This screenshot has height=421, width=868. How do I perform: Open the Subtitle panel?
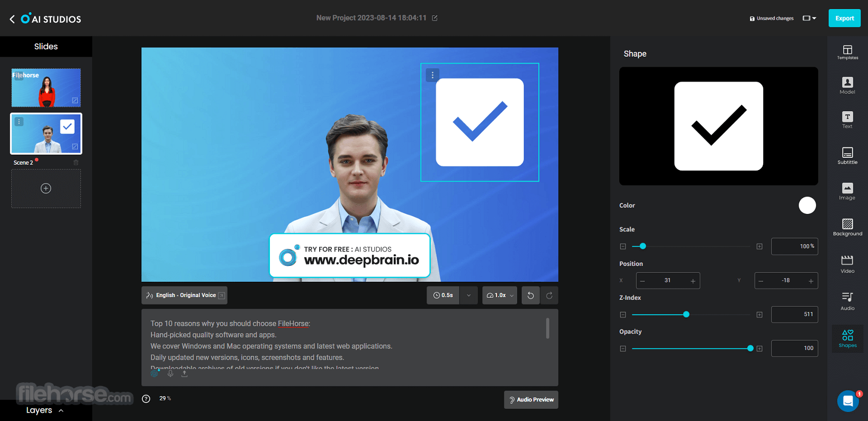click(x=847, y=156)
